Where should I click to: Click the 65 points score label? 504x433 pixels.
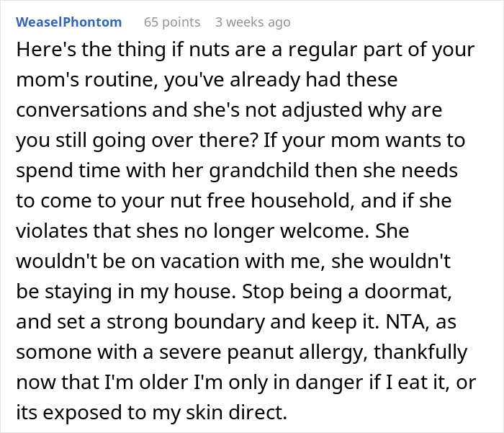tap(172, 22)
